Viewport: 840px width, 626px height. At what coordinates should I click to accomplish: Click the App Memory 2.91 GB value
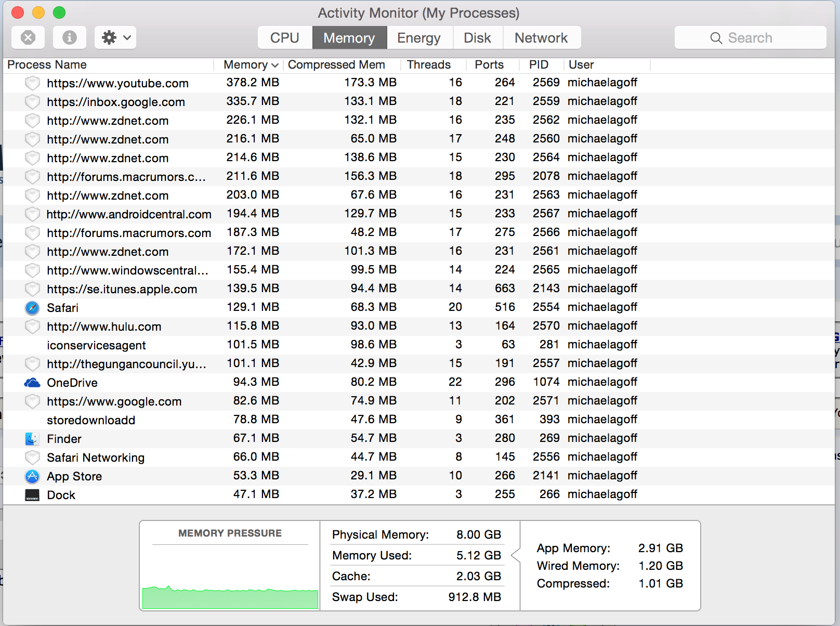pos(661,548)
